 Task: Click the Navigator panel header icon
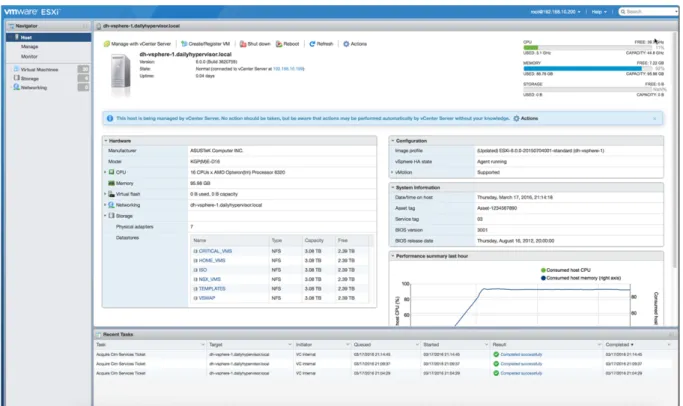(x=11, y=26)
